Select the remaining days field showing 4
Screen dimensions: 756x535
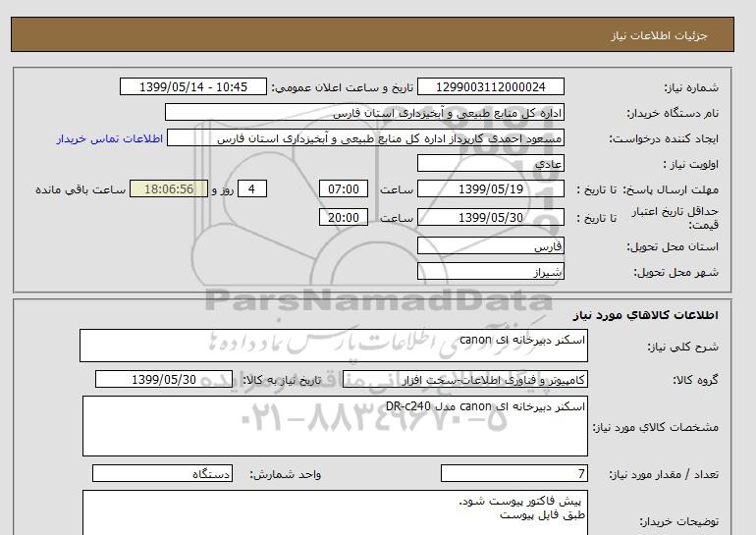point(252,188)
